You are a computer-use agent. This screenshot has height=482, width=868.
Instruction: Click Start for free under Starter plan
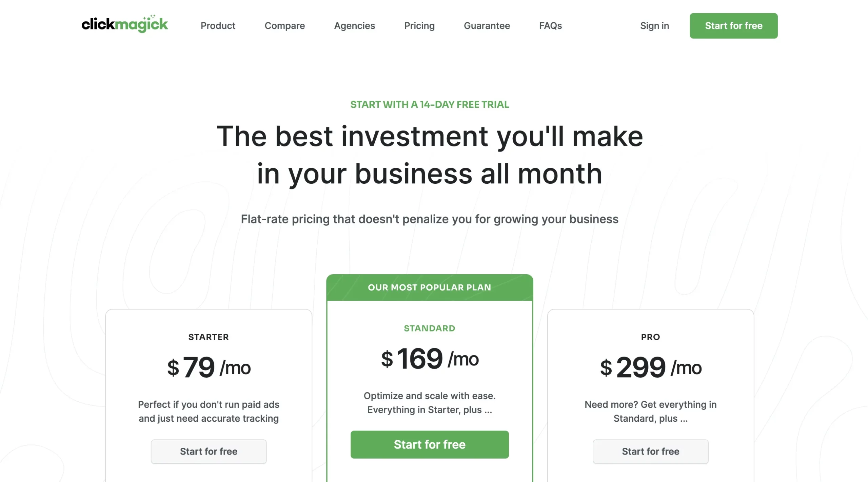[x=209, y=451]
